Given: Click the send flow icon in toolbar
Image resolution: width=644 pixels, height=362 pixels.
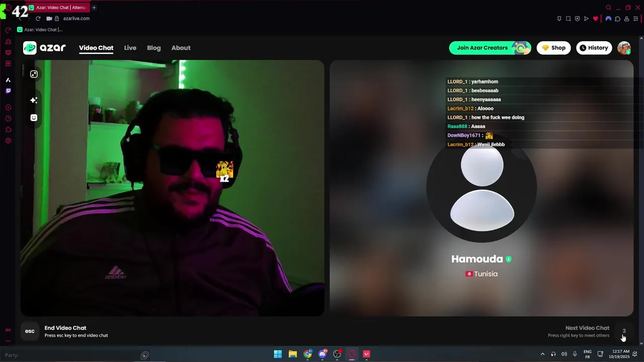Looking at the screenshot, I should point(586,19).
